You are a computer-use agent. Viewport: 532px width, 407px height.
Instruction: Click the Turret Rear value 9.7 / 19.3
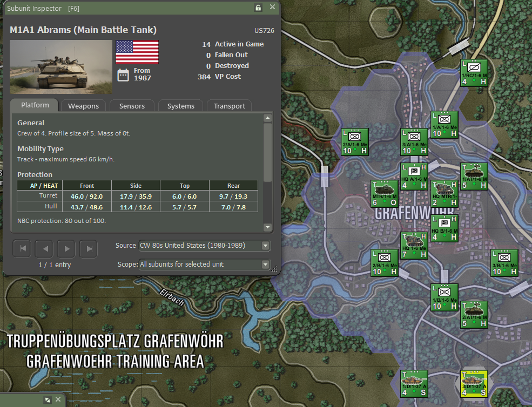tap(233, 196)
